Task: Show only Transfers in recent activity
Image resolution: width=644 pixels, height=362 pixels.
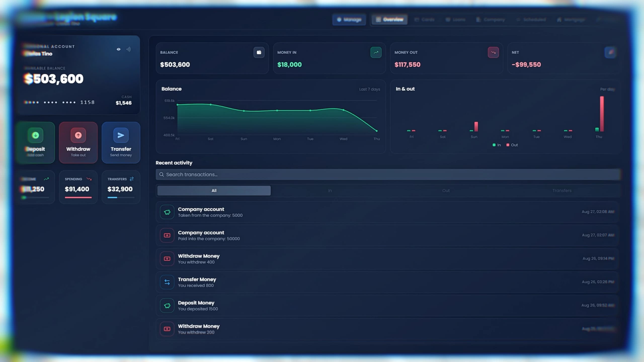Action: (562, 191)
